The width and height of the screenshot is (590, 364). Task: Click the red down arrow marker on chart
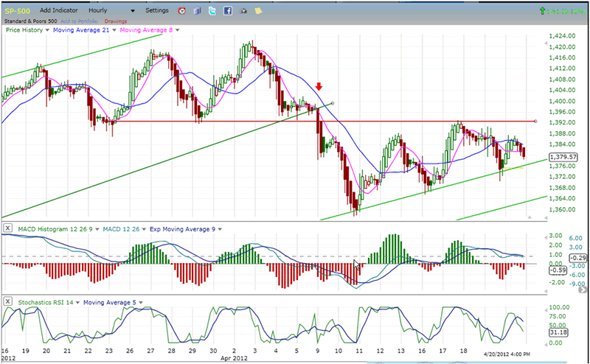(319, 87)
